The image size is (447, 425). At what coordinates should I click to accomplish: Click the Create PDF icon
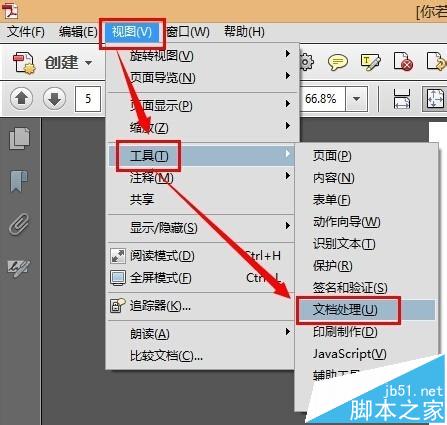tap(24, 63)
